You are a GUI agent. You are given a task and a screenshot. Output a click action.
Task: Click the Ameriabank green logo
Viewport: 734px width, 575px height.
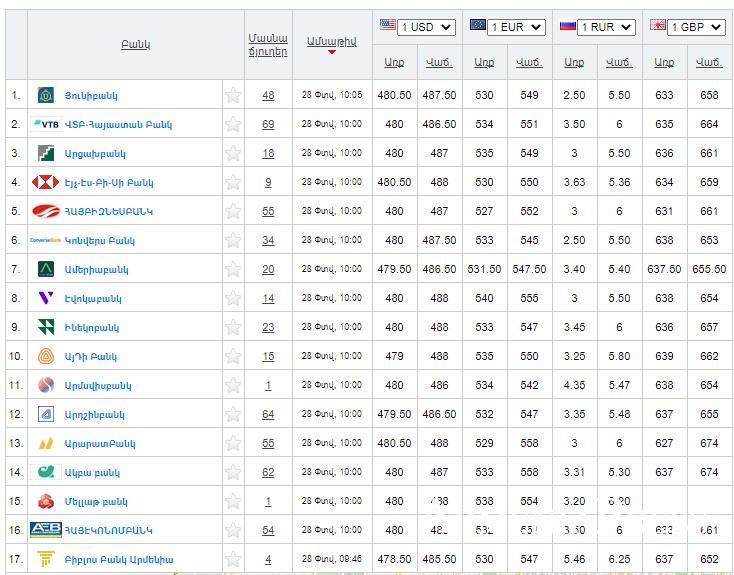(x=46, y=269)
